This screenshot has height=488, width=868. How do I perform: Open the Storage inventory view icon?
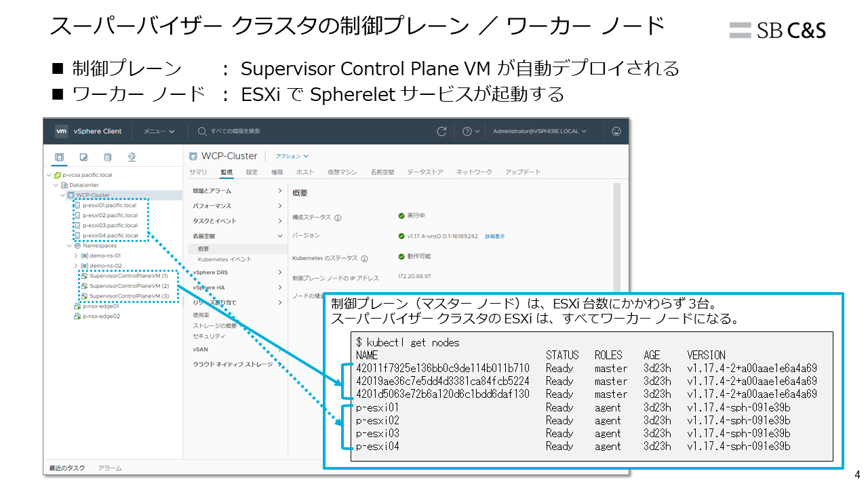(x=107, y=157)
